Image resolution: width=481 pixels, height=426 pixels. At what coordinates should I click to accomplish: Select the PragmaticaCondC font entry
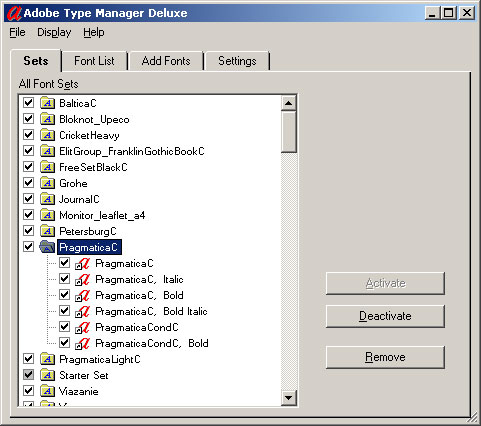(x=137, y=327)
